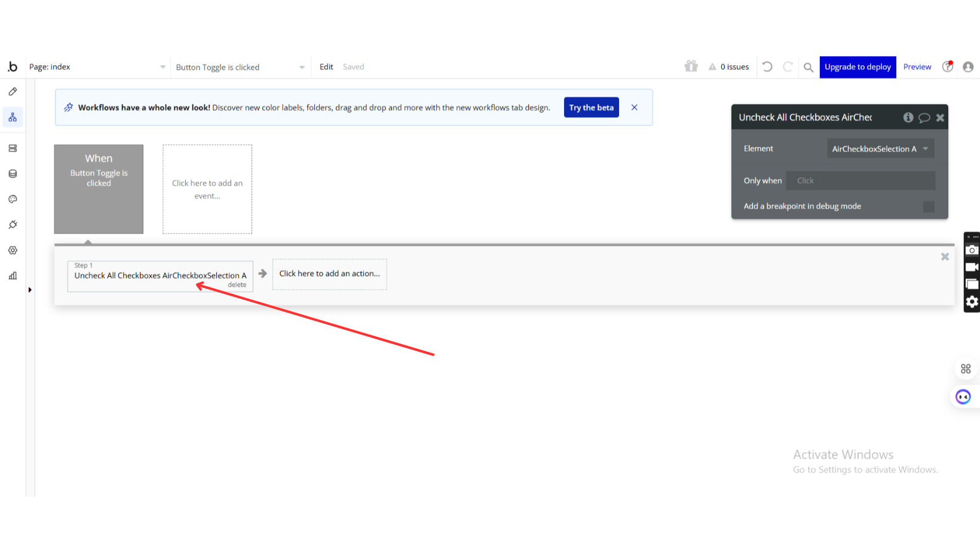Open the Page: index dropdown
Screen dimensions: 980x552
tap(97, 67)
